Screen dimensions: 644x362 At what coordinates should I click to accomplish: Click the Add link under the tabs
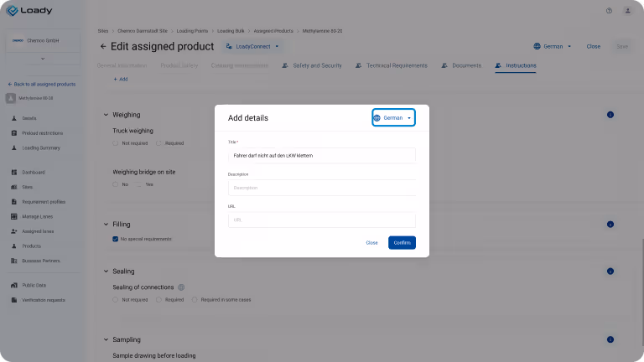(x=121, y=80)
